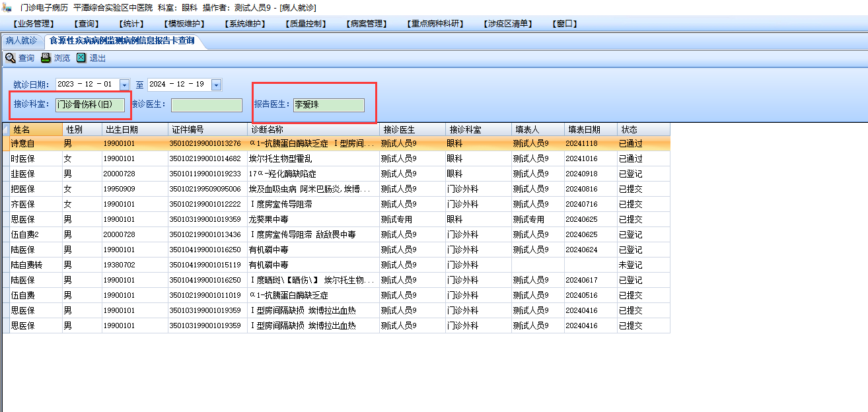Image resolution: width=868 pixels, height=412 pixels.
Task: Click the ID number 350102199509095006
Action: 205,189
